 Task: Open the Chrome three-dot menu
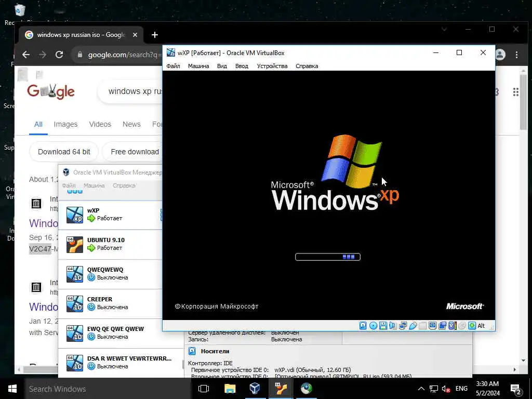point(516,55)
